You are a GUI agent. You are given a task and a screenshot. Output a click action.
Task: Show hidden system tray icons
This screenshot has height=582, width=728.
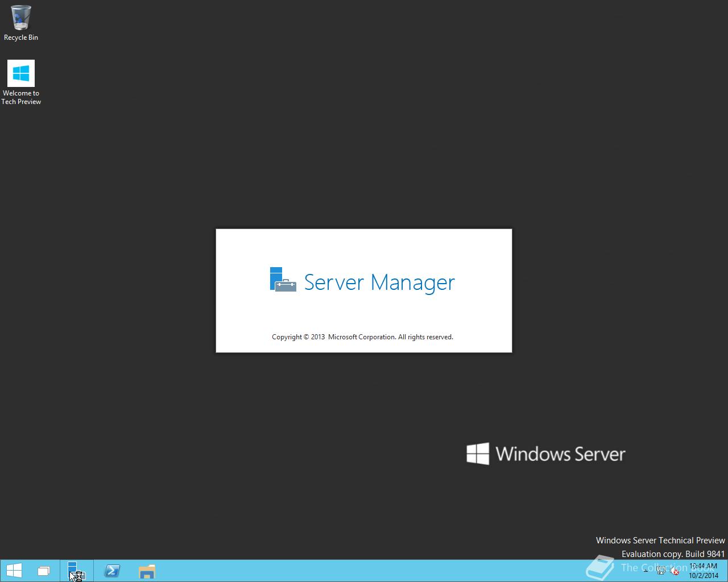click(646, 571)
